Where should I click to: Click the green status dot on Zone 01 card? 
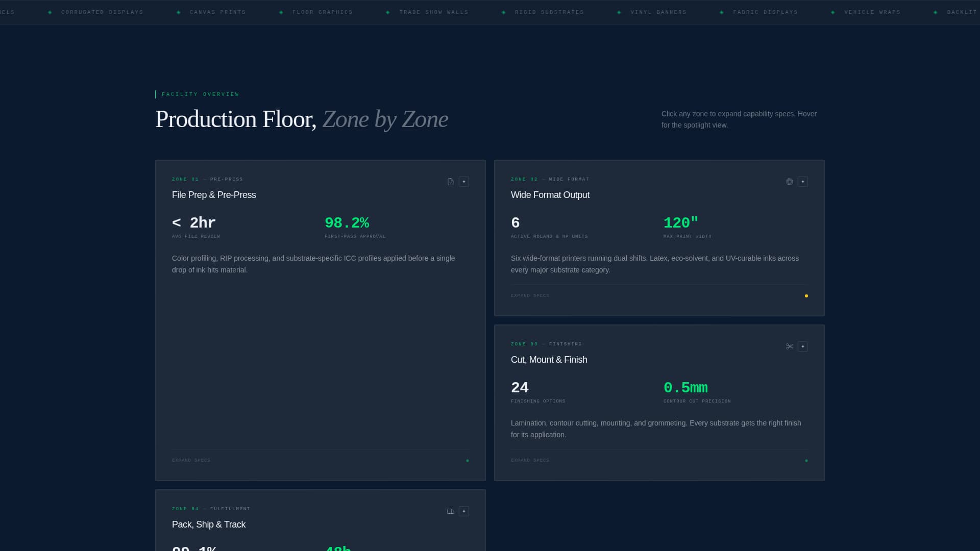[x=468, y=460]
